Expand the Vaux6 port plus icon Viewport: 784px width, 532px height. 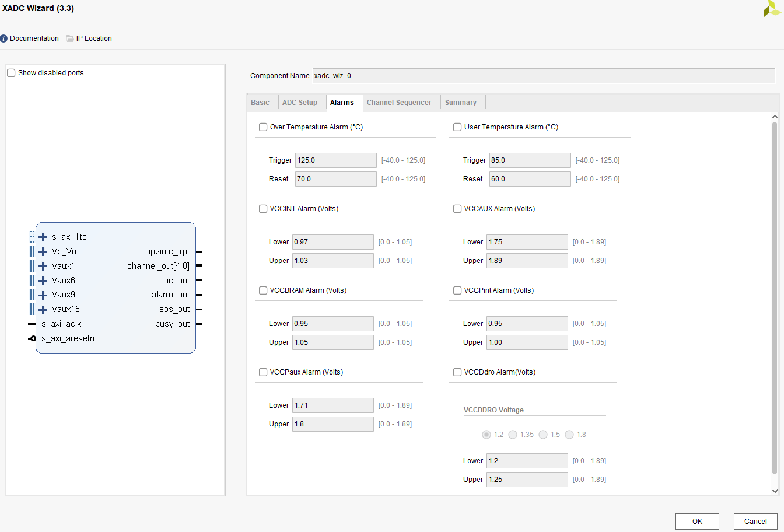coord(43,281)
